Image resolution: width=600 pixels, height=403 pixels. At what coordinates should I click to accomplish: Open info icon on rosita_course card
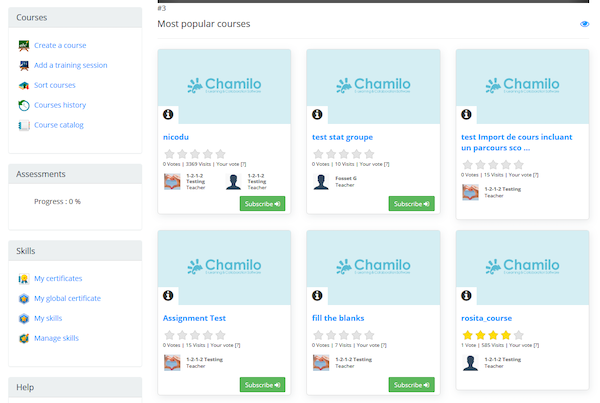click(466, 295)
